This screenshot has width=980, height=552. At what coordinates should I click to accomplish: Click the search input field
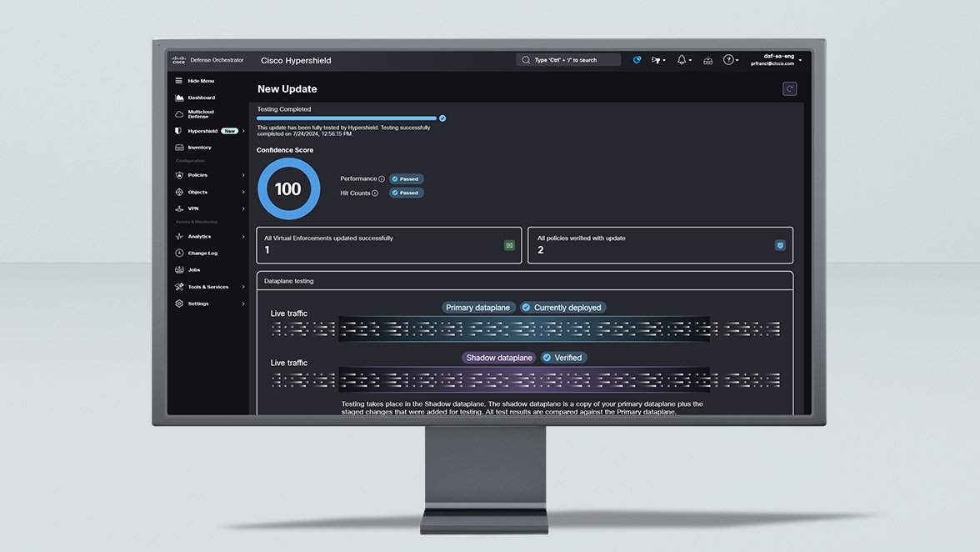tap(568, 60)
